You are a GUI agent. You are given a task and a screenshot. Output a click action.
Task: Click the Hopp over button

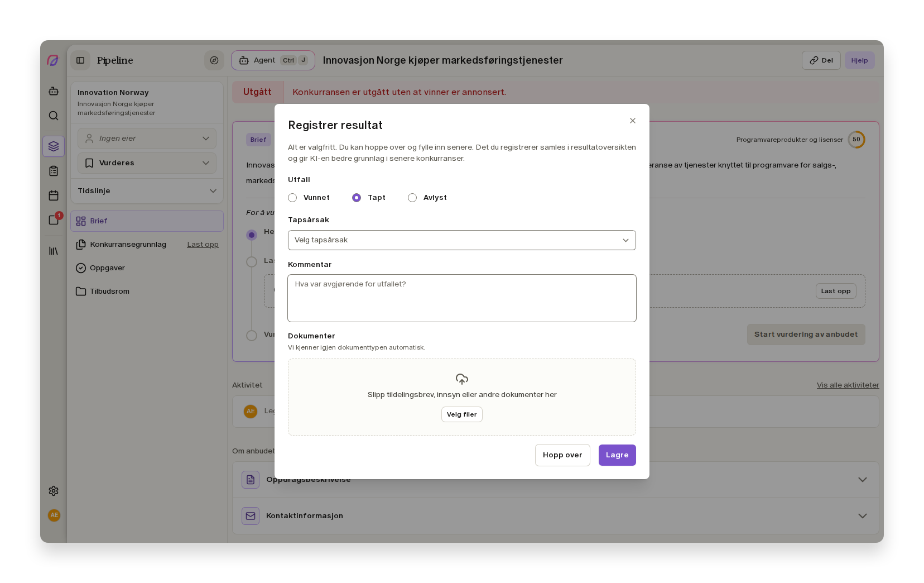(x=562, y=455)
